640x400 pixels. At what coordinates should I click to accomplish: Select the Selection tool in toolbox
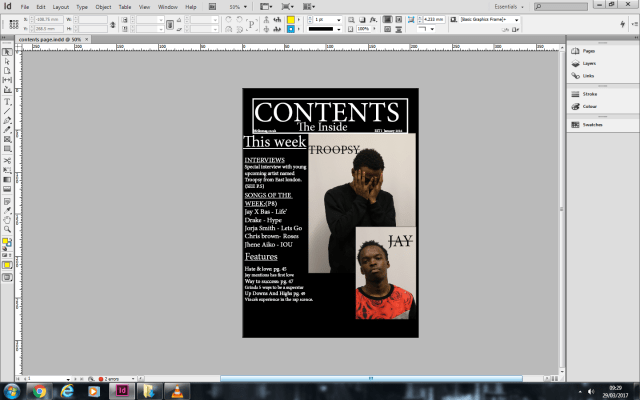7,52
